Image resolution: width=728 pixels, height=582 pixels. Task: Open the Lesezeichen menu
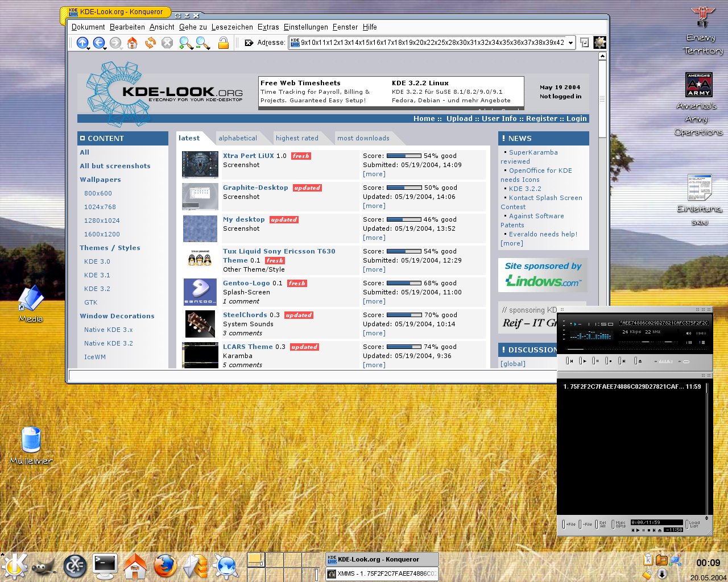pyautogui.click(x=232, y=27)
